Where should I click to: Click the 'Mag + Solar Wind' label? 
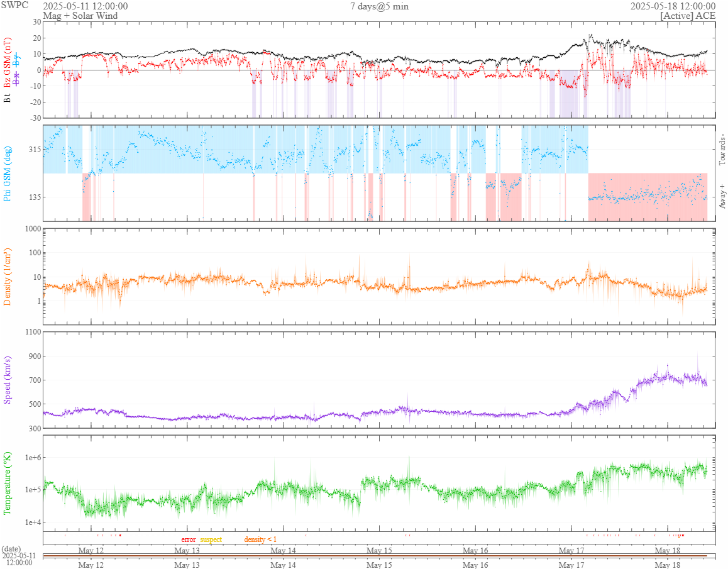tap(80, 15)
